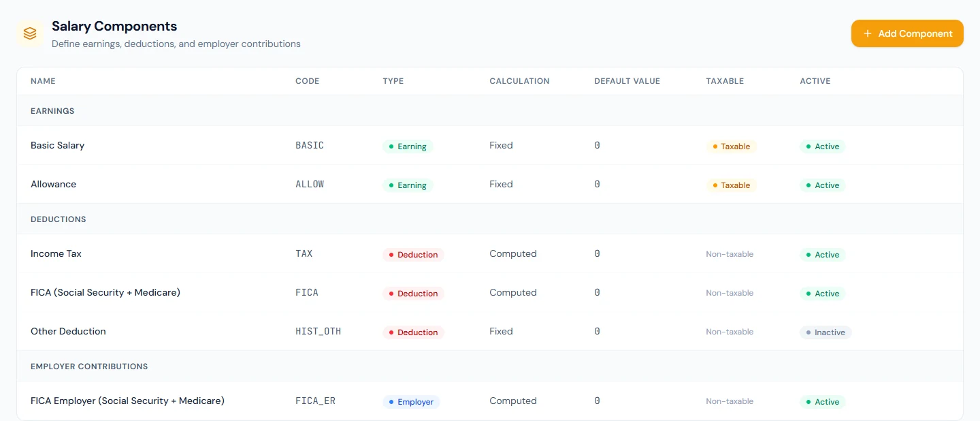This screenshot has height=421, width=980.
Task: Open the Allowance component name
Action: coord(54,184)
